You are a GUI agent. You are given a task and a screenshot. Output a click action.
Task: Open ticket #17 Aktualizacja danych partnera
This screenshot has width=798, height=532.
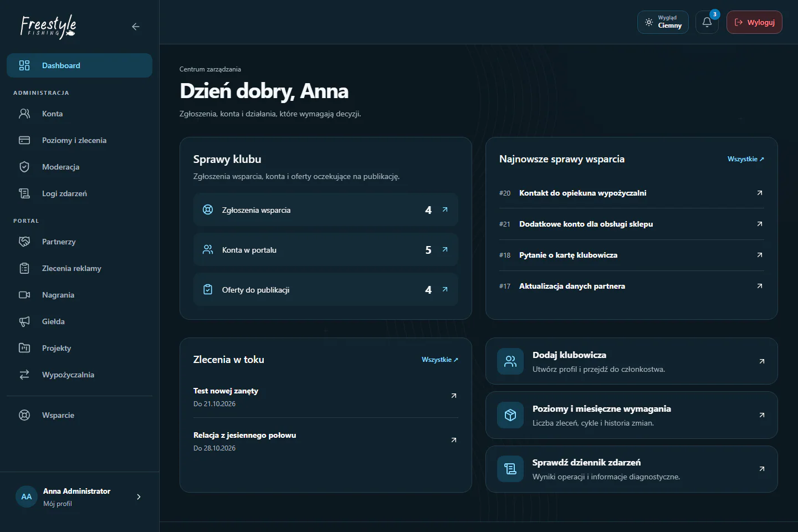632,286
